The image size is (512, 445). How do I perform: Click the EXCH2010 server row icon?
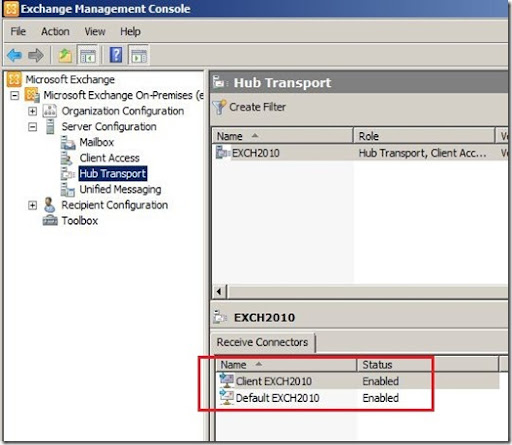(223, 153)
